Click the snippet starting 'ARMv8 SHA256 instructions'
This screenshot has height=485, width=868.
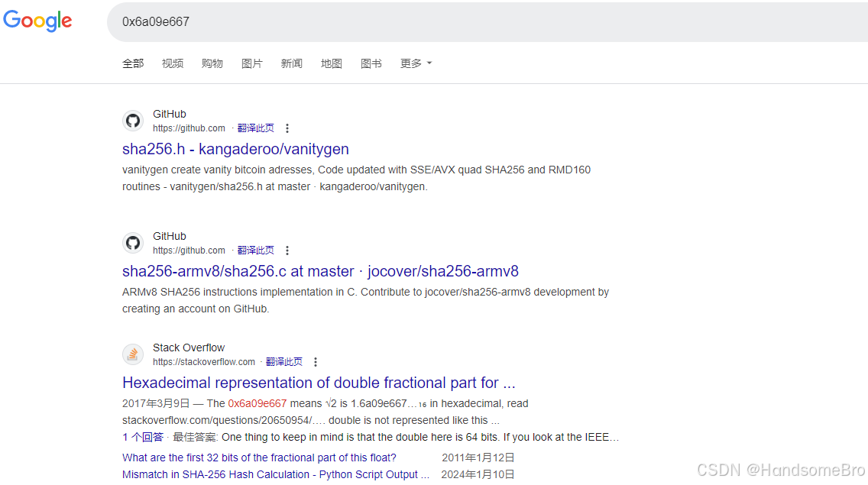coord(365,301)
